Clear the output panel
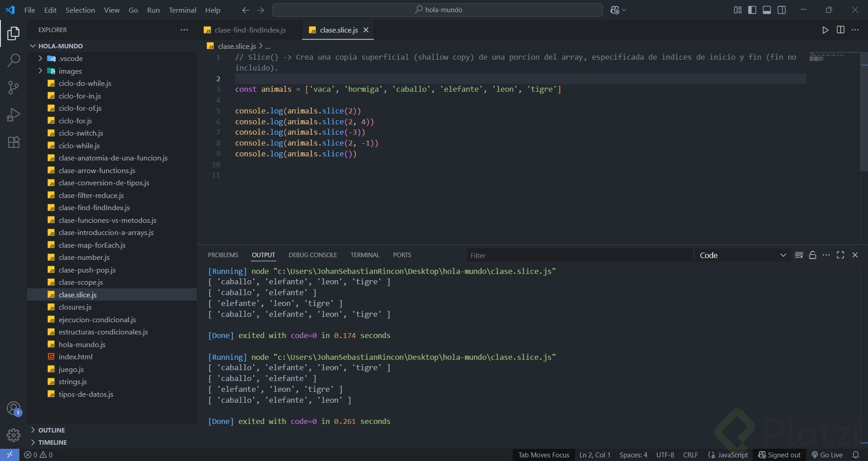Screen dimensions: 868x461 pyautogui.click(x=799, y=255)
